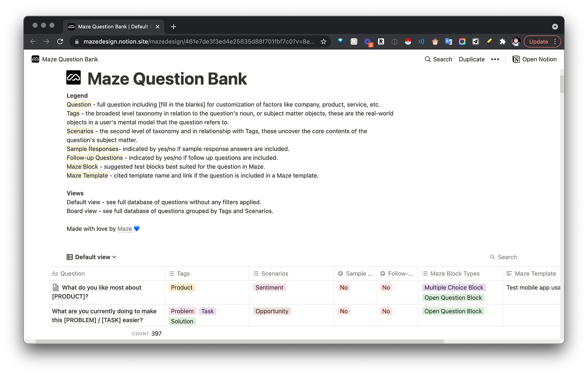
Task: Click Maze Question Bank breadcrumb
Action: point(65,59)
